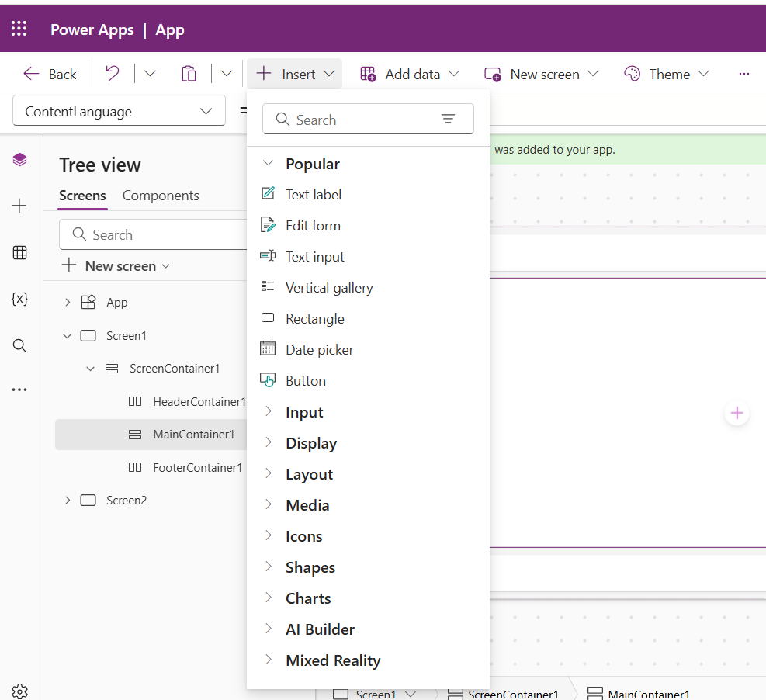Click the Paste clipboard icon
Screen dimensions: 766x700
[189, 74]
